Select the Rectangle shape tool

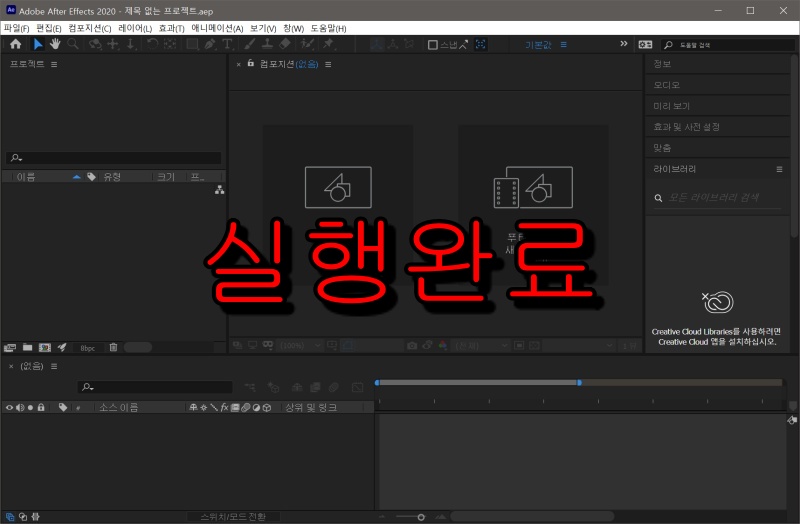(192, 44)
